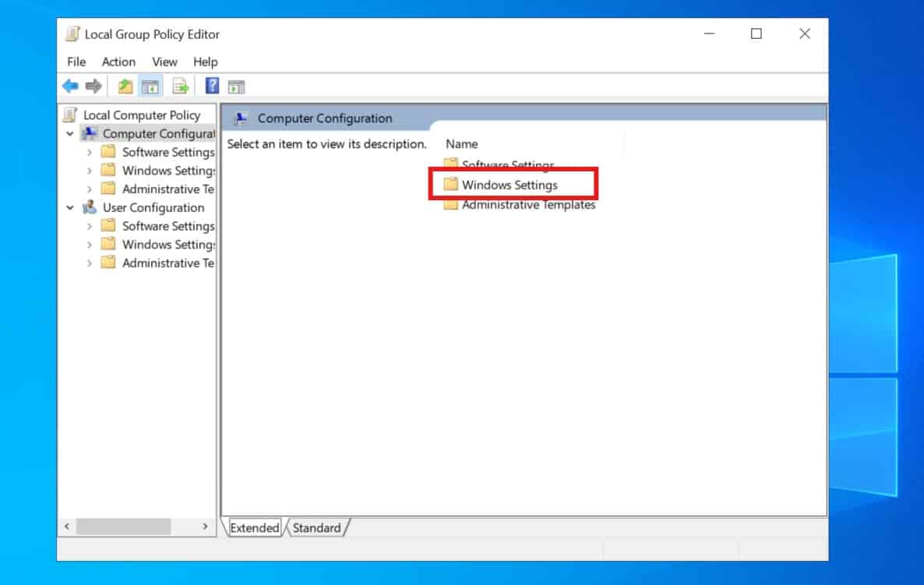Open Help with the blue question-mark icon

tap(212, 86)
